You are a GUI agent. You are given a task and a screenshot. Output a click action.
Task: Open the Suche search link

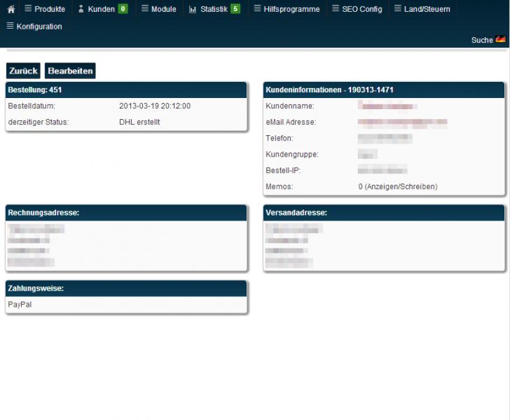click(x=482, y=41)
